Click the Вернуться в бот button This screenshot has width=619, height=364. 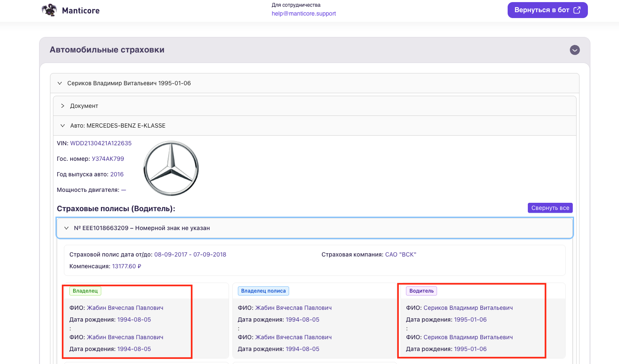548,10
